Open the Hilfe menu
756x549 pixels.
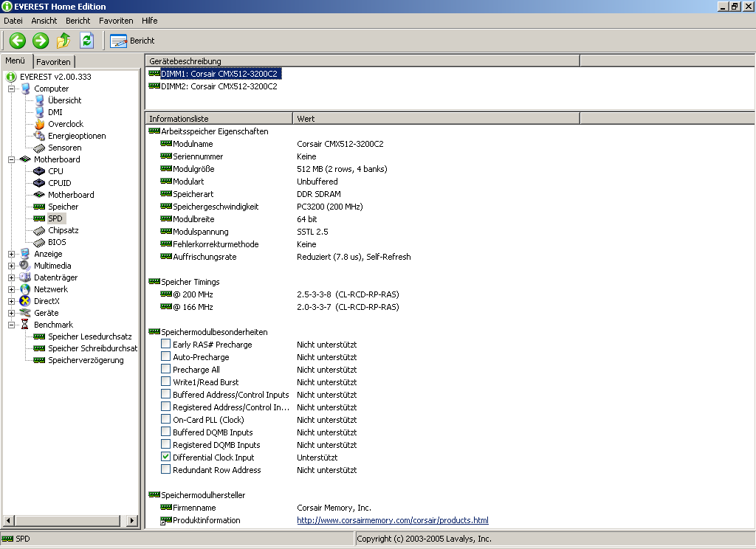[x=149, y=21]
